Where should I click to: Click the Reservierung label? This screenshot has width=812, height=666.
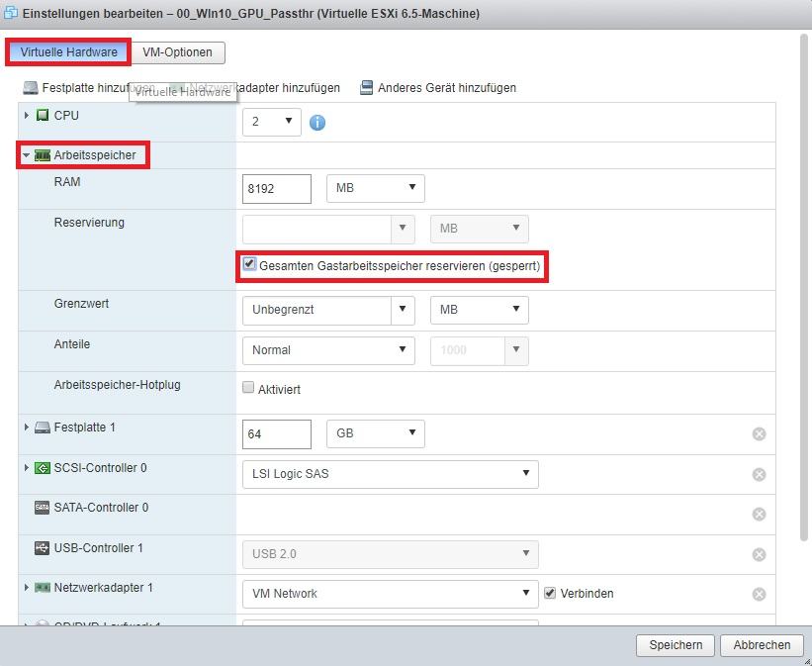tap(89, 223)
